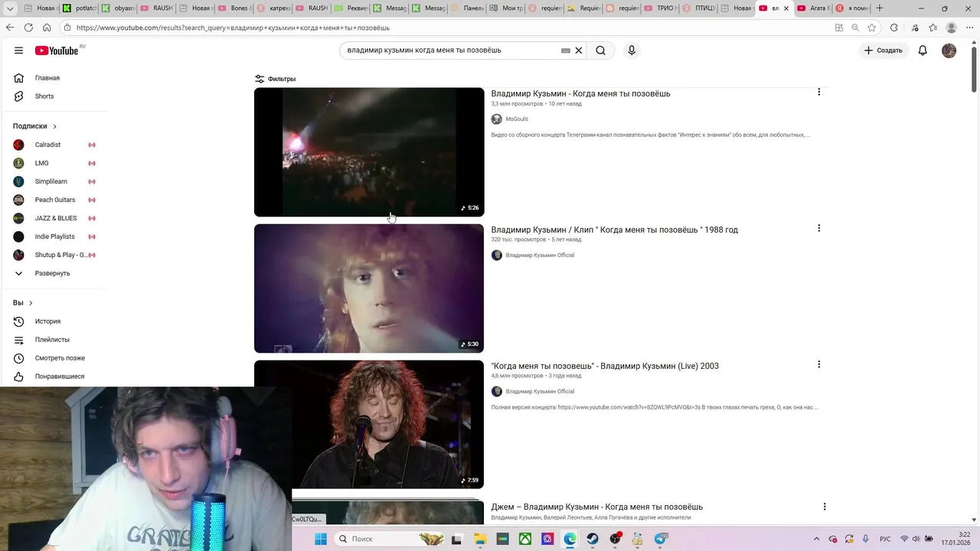Play the 5:26 concert video thumbnail
Image resolution: width=980 pixels, height=551 pixels.
click(x=369, y=152)
